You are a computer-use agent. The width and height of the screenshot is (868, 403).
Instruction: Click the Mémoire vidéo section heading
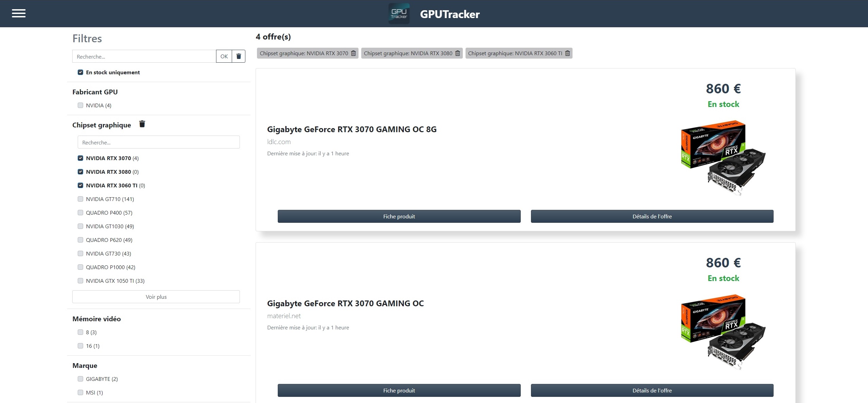(x=96, y=319)
